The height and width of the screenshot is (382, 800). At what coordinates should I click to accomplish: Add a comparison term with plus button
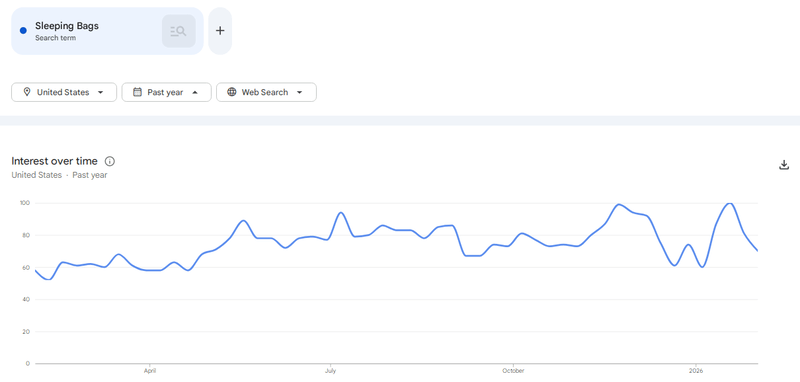click(x=220, y=31)
